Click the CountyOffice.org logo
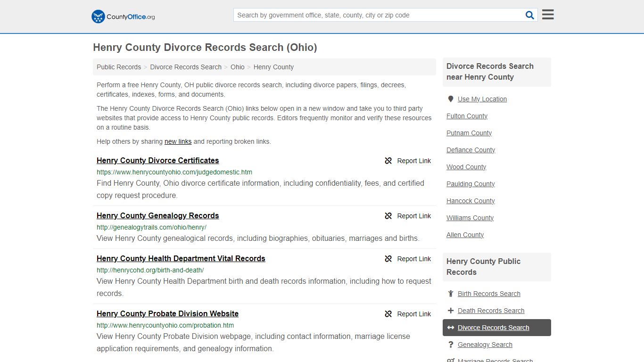644x362 pixels. point(123,16)
